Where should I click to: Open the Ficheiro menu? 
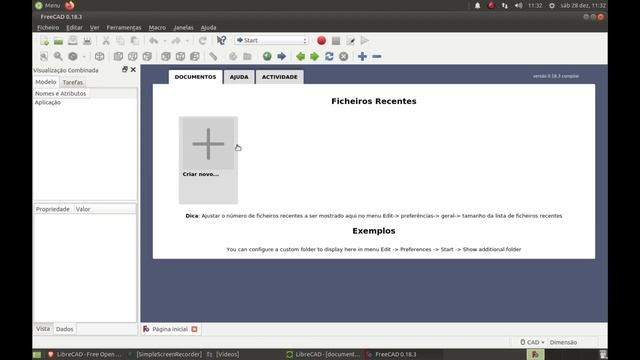click(48, 27)
